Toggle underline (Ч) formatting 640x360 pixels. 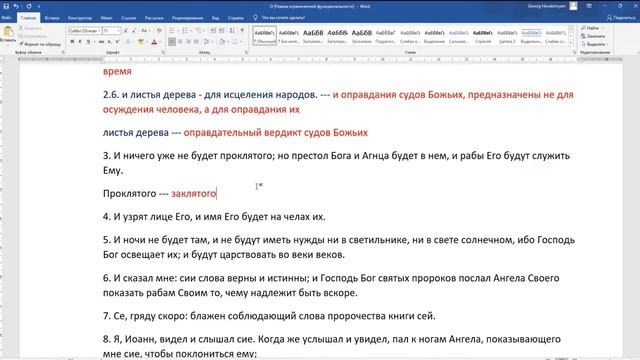(x=88, y=42)
